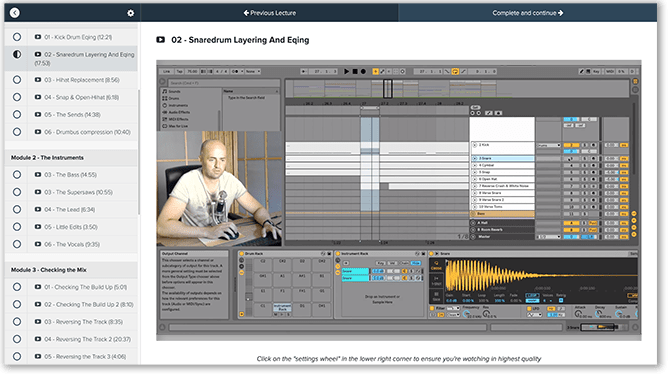The image size is (672, 378).
Task: Select Sounds category in browser
Action: (171, 91)
